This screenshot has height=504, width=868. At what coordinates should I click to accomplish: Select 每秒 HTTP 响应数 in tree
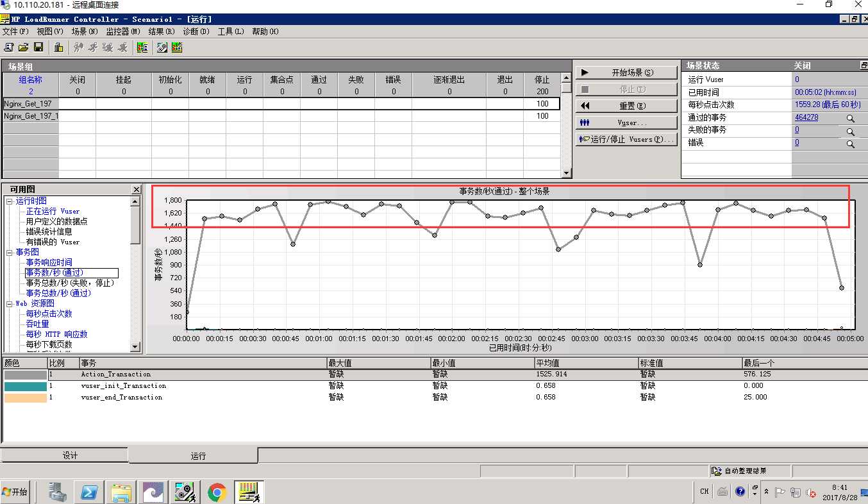pos(56,334)
